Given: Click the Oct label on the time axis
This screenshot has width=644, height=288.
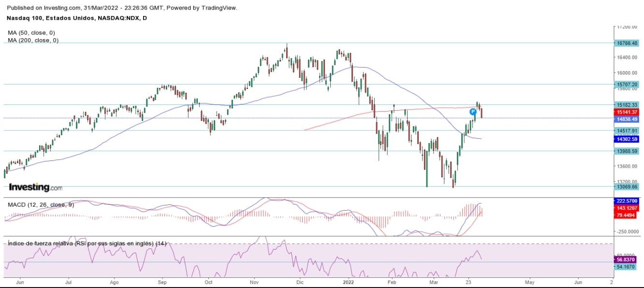Looking at the screenshot, I should click(208, 281).
